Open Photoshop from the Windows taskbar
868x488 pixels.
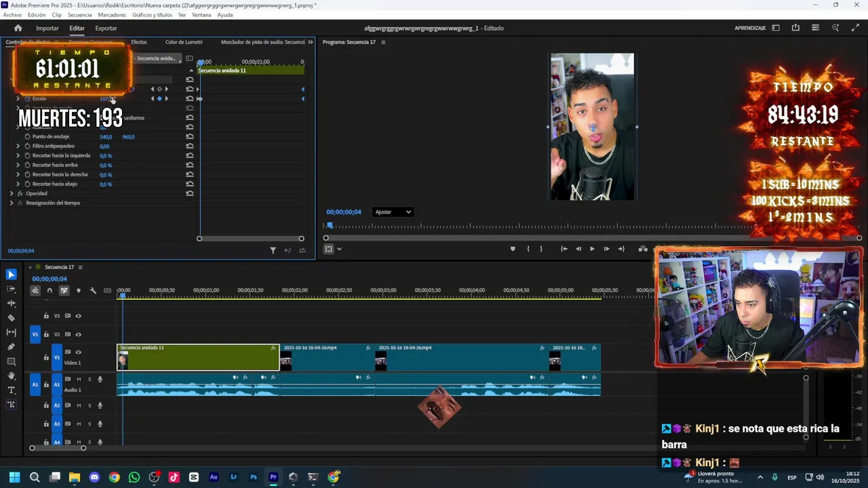pyautogui.click(x=254, y=477)
